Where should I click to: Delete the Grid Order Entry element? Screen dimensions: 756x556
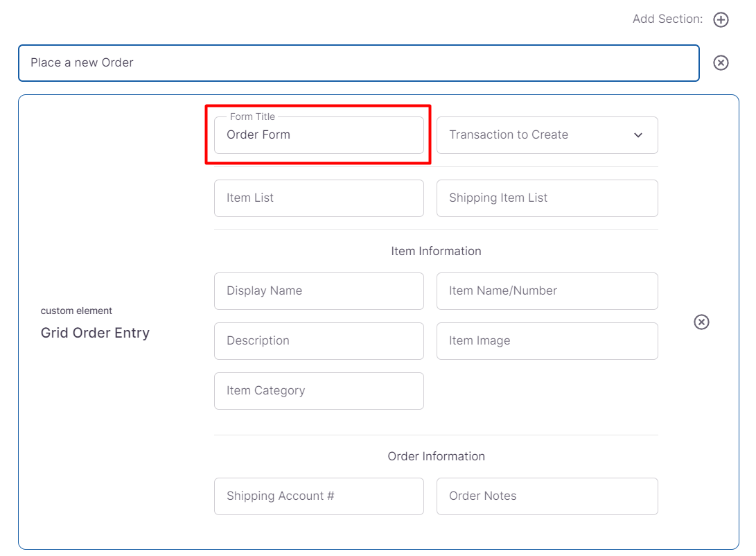click(701, 322)
